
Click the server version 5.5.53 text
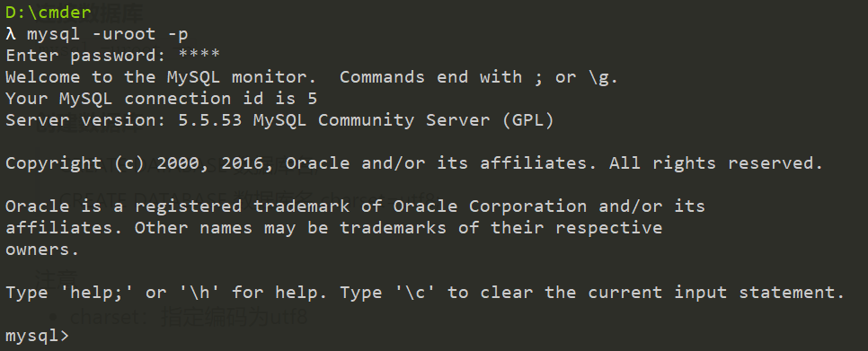coord(209,120)
